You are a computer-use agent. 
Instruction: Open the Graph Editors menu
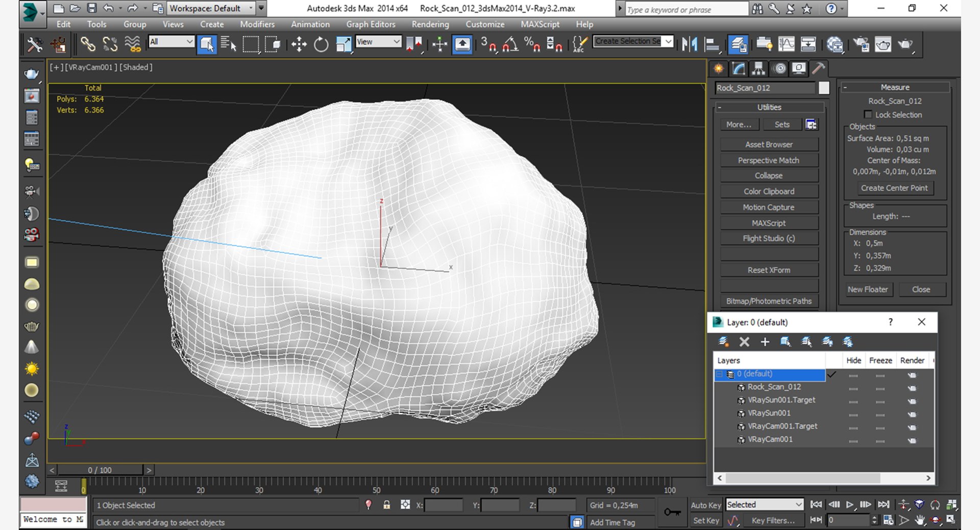371,24
